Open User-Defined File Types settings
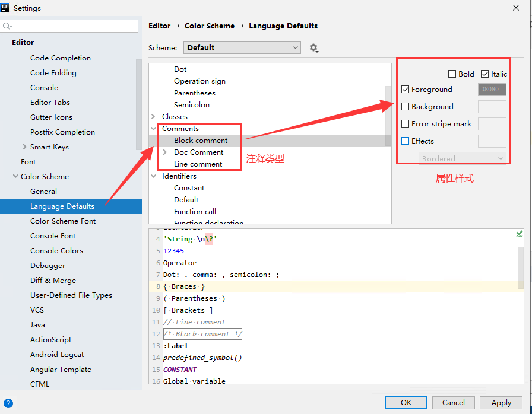The width and height of the screenshot is (532, 414). [71, 295]
